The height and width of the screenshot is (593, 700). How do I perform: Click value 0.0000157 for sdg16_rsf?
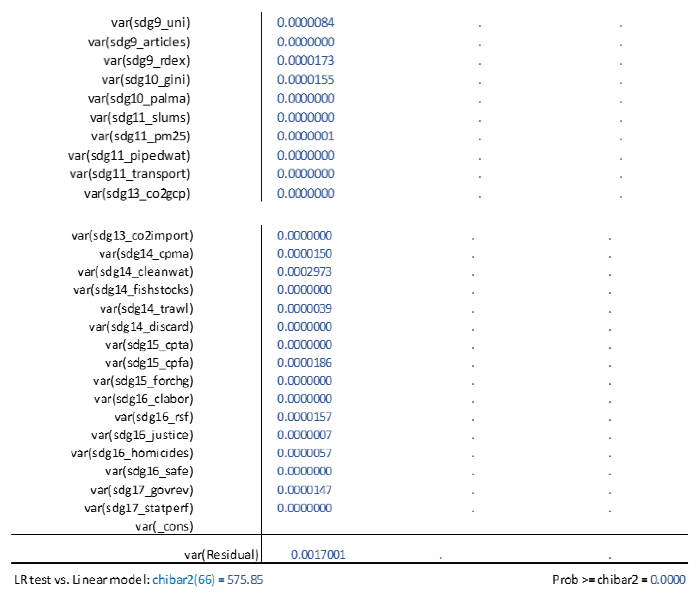pyautogui.click(x=304, y=417)
